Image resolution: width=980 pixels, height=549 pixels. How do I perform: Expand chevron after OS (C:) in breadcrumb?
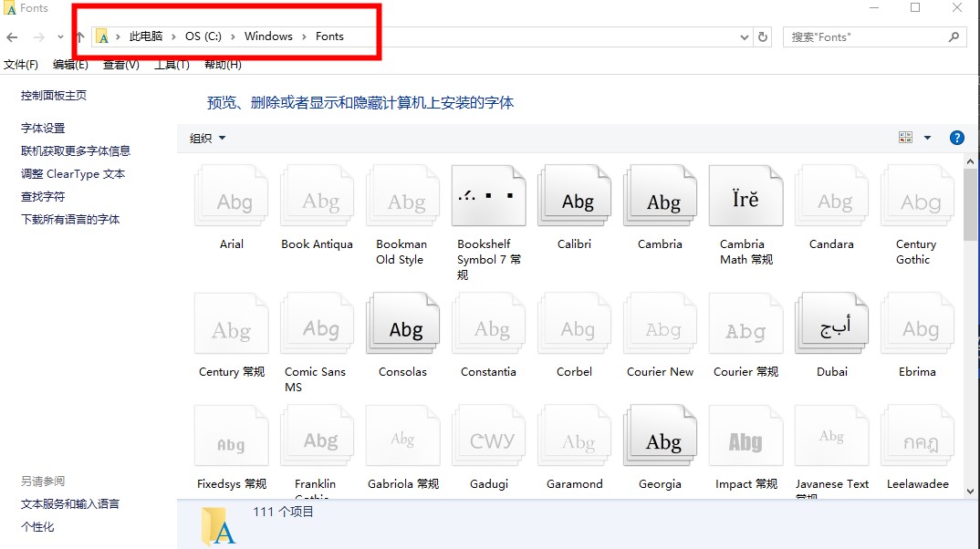click(x=233, y=36)
